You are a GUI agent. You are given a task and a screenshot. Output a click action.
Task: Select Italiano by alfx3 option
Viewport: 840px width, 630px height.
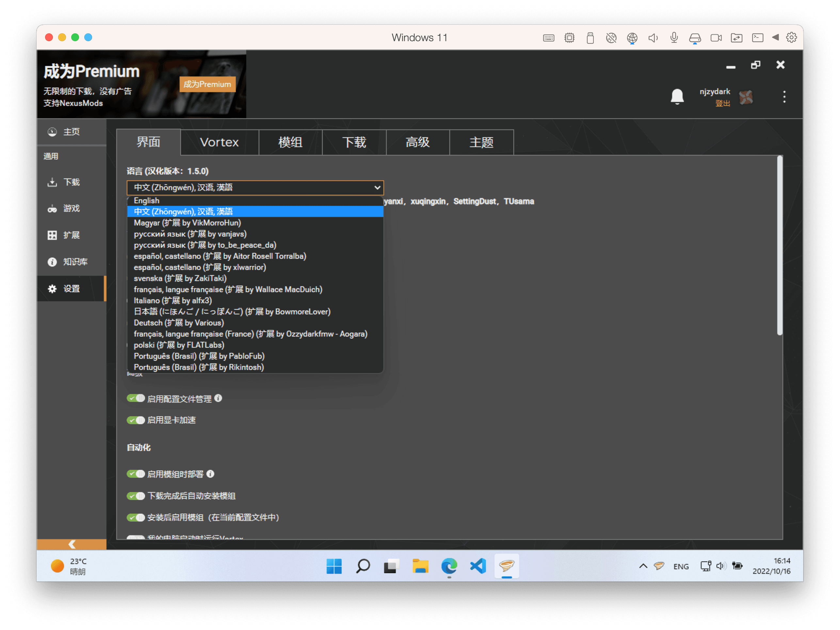click(255, 301)
